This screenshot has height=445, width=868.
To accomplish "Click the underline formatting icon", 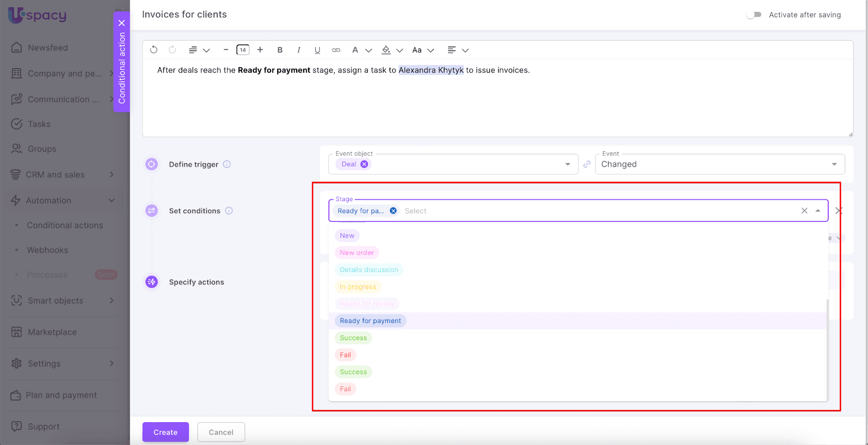I will point(317,50).
